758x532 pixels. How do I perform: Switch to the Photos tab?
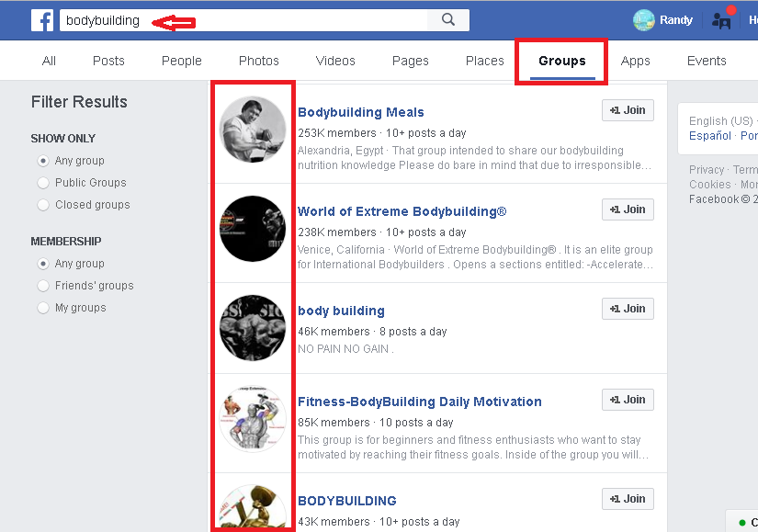tap(259, 61)
